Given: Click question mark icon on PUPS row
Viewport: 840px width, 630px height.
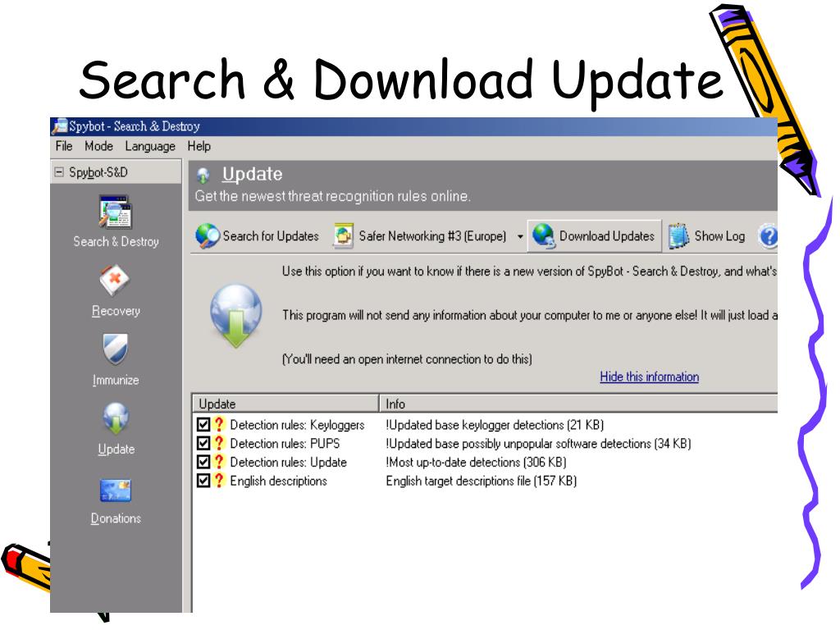Looking at the screenshot, I should pos(218,443).
